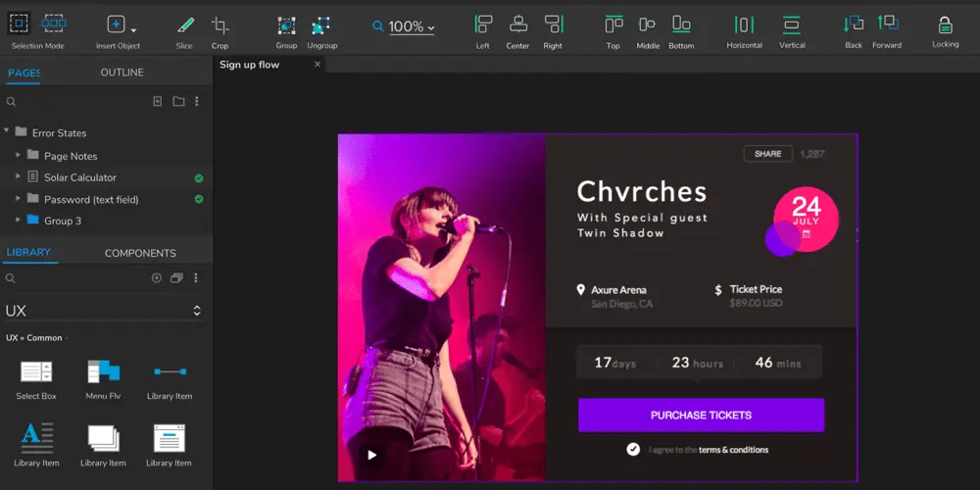980x490 pixels.
Task: Send object Back
Action: (854, 24)
